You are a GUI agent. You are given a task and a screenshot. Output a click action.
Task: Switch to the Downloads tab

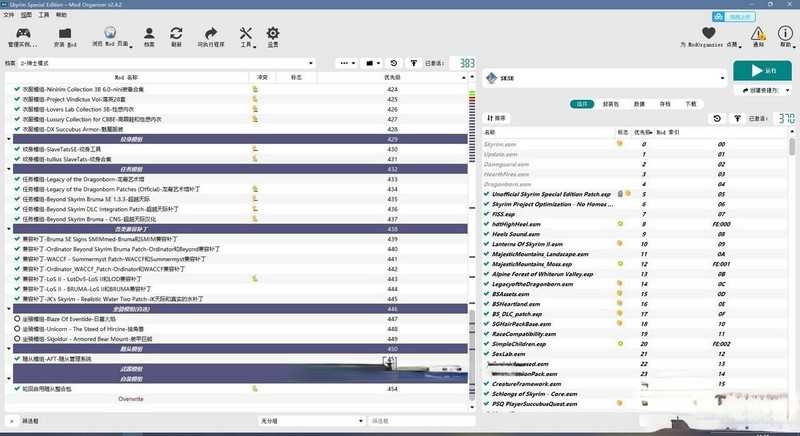(690, 103)
